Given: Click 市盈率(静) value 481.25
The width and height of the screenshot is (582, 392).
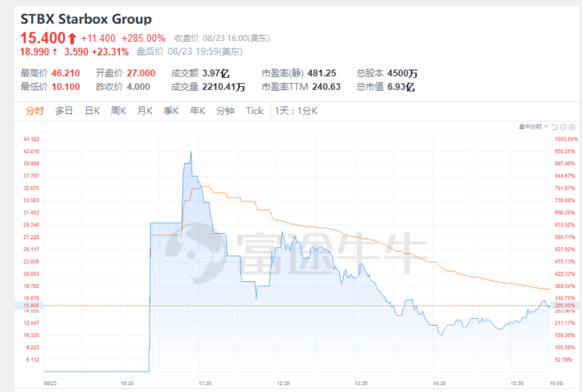Looking at the screenshot, I should (x=321, y=73).
